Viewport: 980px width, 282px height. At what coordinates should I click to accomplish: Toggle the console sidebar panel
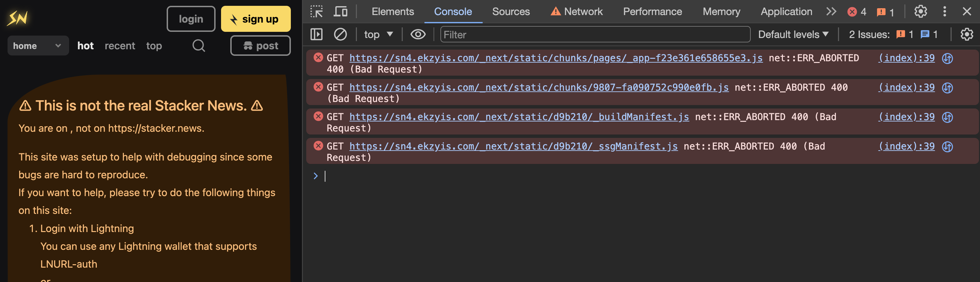tap(316, 35)
